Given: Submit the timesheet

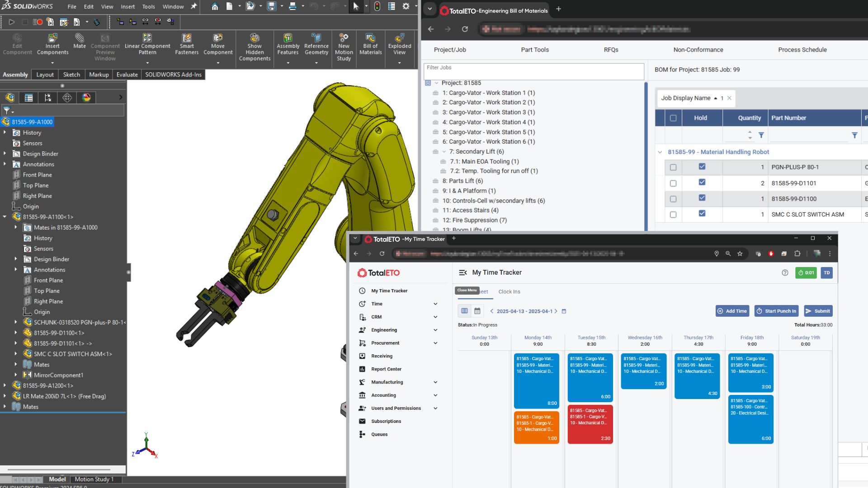Looking at the screenshot, I should pyautogui.click(x=818, y=311).
